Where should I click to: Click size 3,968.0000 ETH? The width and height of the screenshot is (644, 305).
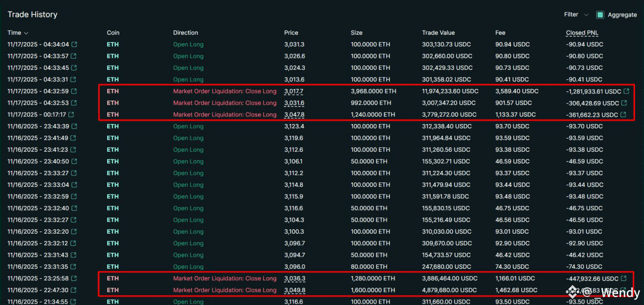pos(373,91)
